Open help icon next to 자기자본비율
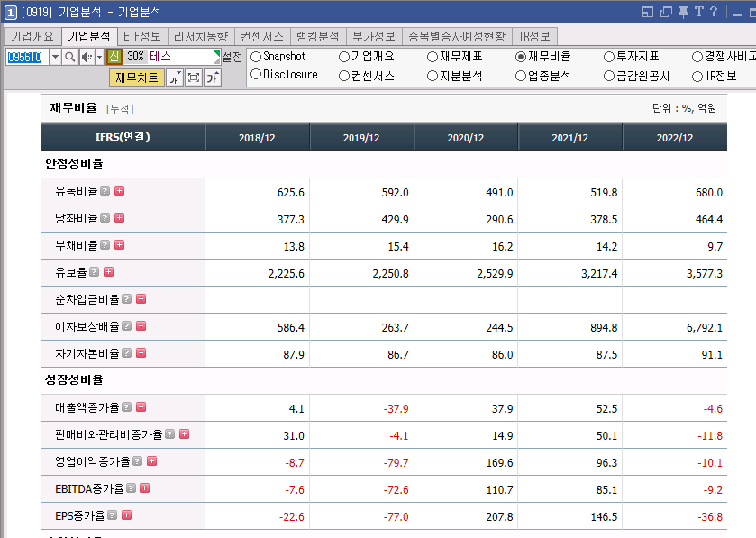This screenshot has width=756, height=538. pos(127,353)
